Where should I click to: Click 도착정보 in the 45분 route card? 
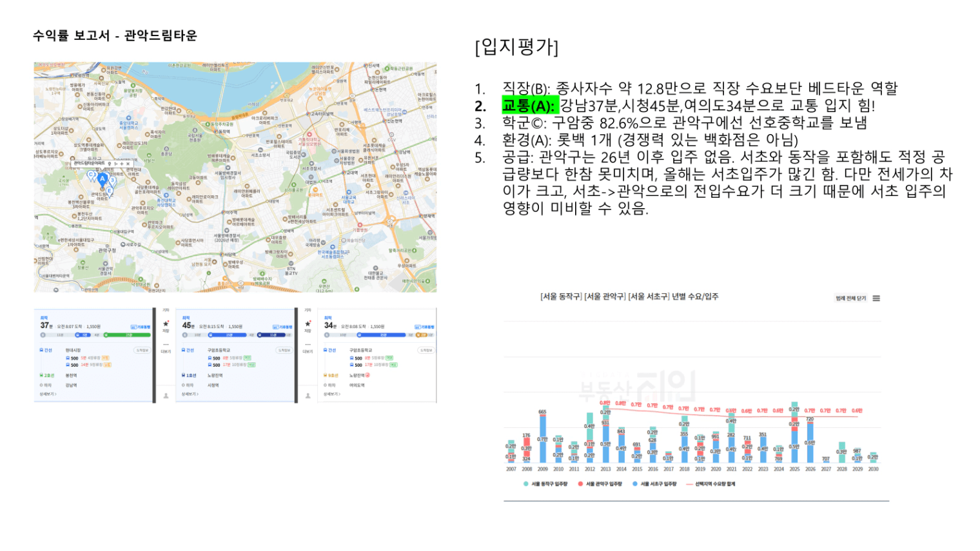pos(284,350)
